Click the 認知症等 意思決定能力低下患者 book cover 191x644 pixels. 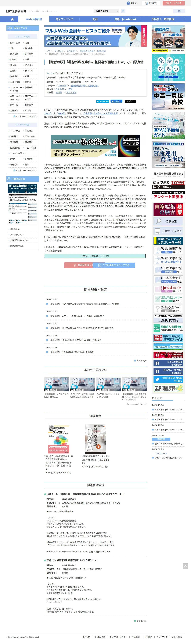[x=58, y=438]
